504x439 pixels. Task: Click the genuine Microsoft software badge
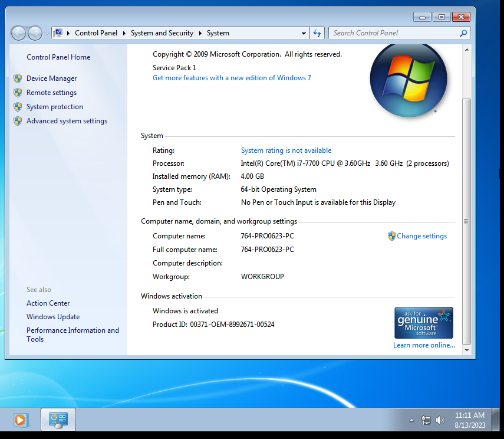[x=424, y=323]
